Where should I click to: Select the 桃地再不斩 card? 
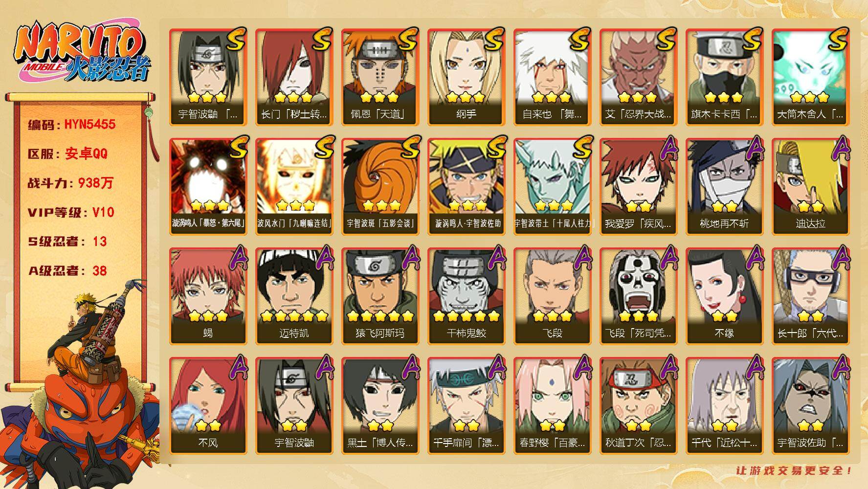click(x=724, y=186)
